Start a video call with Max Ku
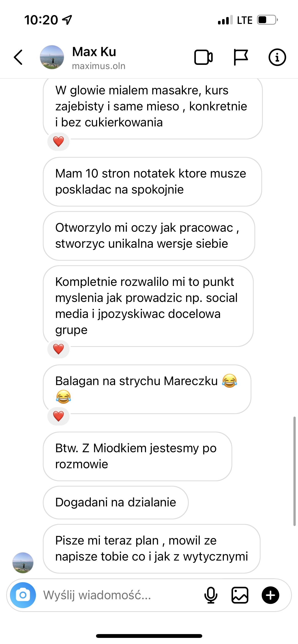The width and height of the screenshot is (298, 644). point(204,57)
